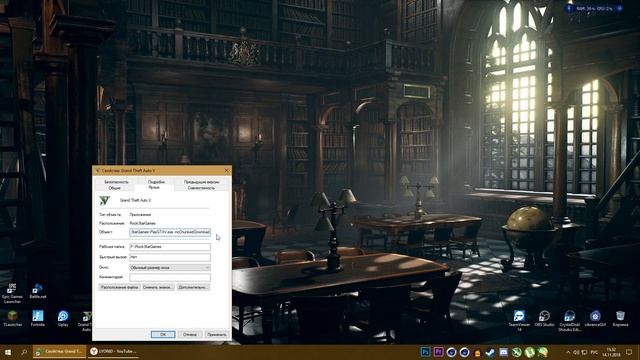Switch to the Совместимость tab

pos(201,188)
